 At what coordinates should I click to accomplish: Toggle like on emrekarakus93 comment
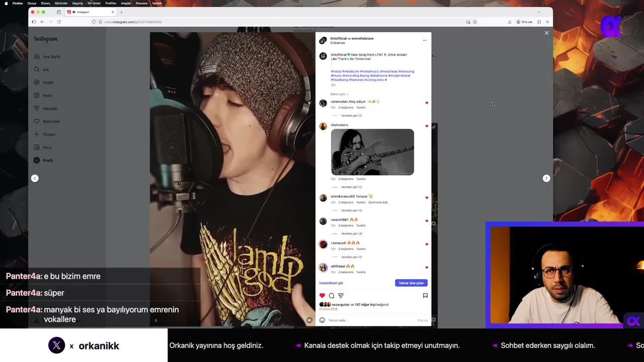tap(427, 198)
